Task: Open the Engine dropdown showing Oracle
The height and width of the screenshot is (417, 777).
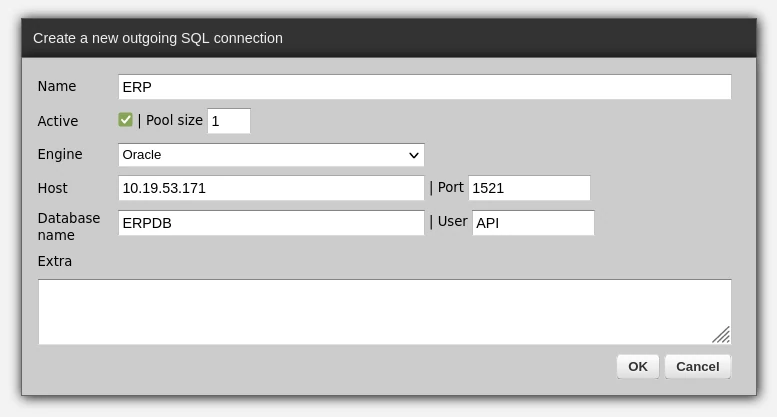Action: pyautogui.click(x=271, y=155)
